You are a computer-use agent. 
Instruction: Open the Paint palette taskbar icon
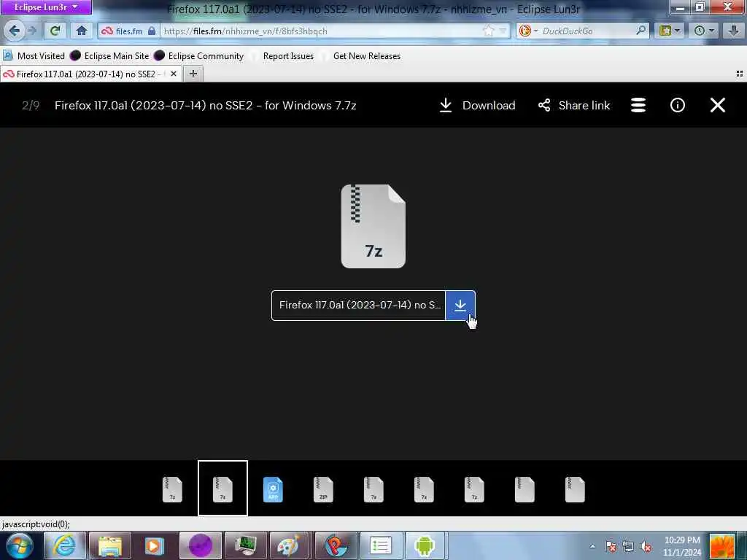click(x=289, y=545)
